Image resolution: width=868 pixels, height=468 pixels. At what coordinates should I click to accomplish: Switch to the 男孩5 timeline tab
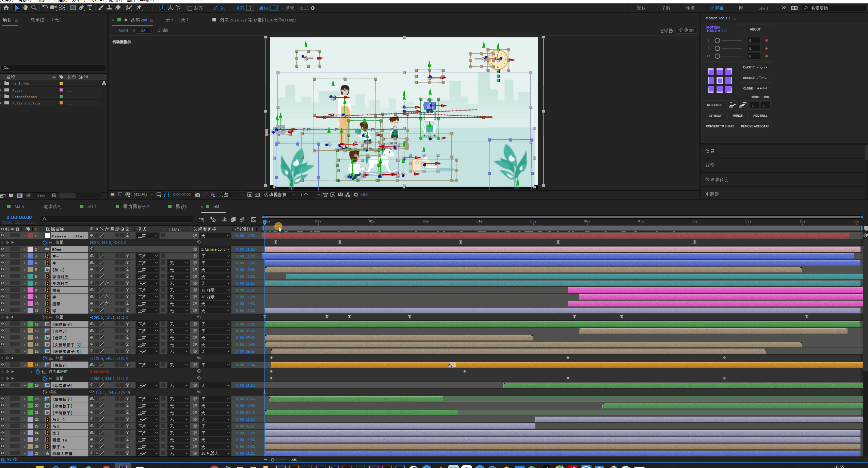181,206
